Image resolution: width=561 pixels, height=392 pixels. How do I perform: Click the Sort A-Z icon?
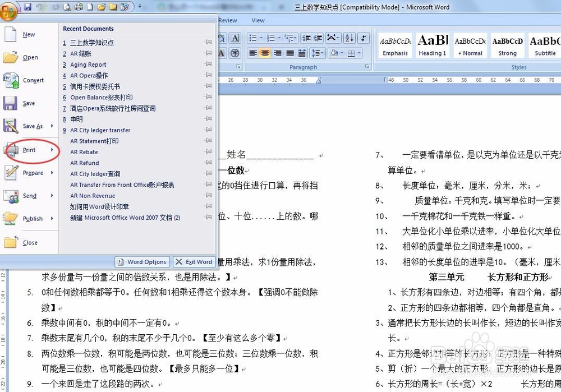click(349, 38)
